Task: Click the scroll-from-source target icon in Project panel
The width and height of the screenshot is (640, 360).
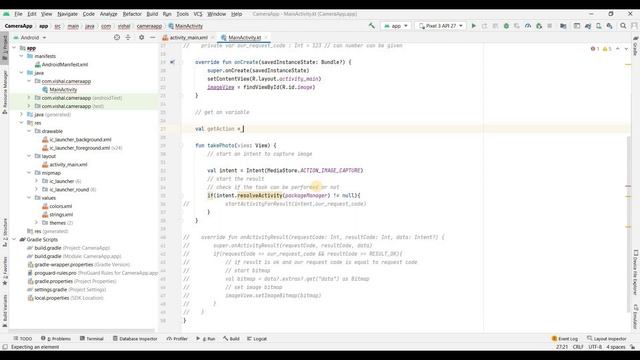Action: coord(117,37)
